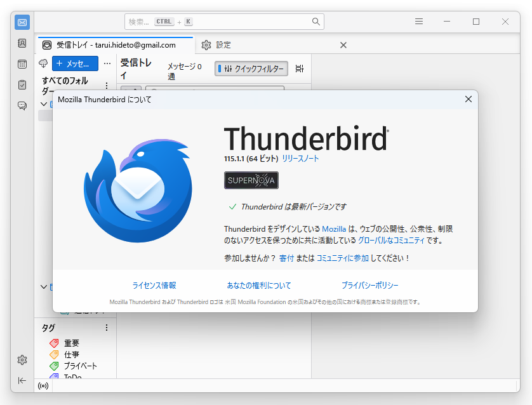Select the Mail space icon at top

pos(22,22)
